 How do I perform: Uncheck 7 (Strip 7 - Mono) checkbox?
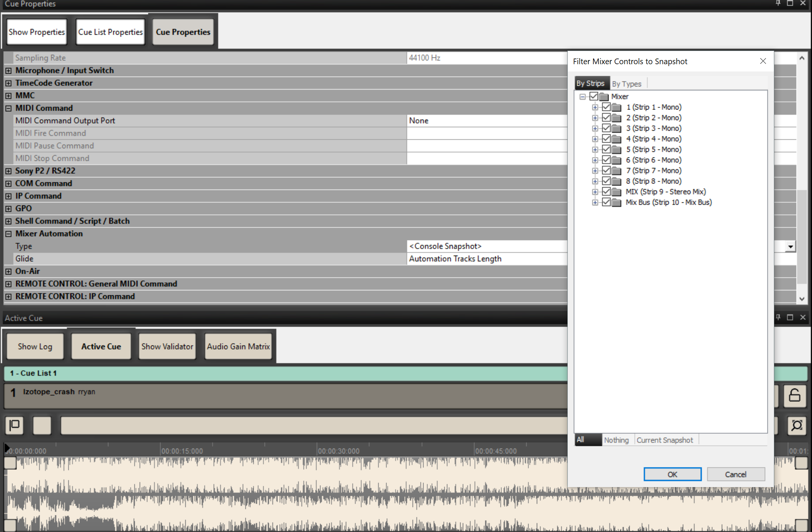(x=606, y=170)
